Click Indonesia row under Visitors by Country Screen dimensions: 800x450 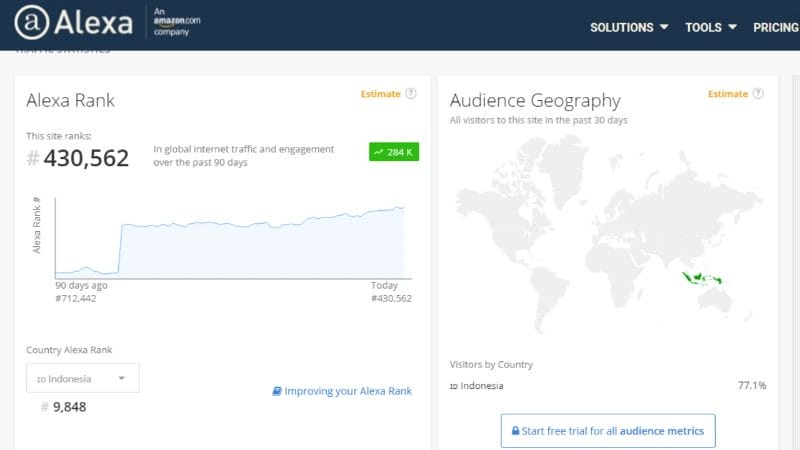point(608,386)
